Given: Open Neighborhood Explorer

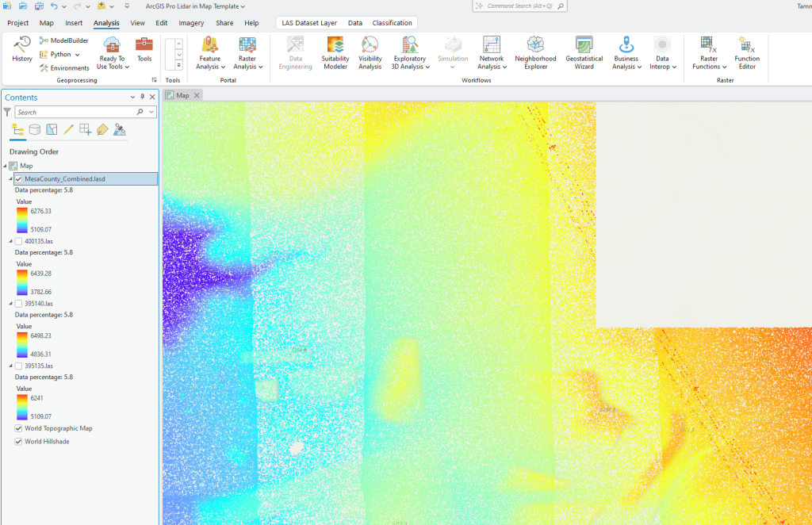Looking at the screenshot, I should [534, 52].
